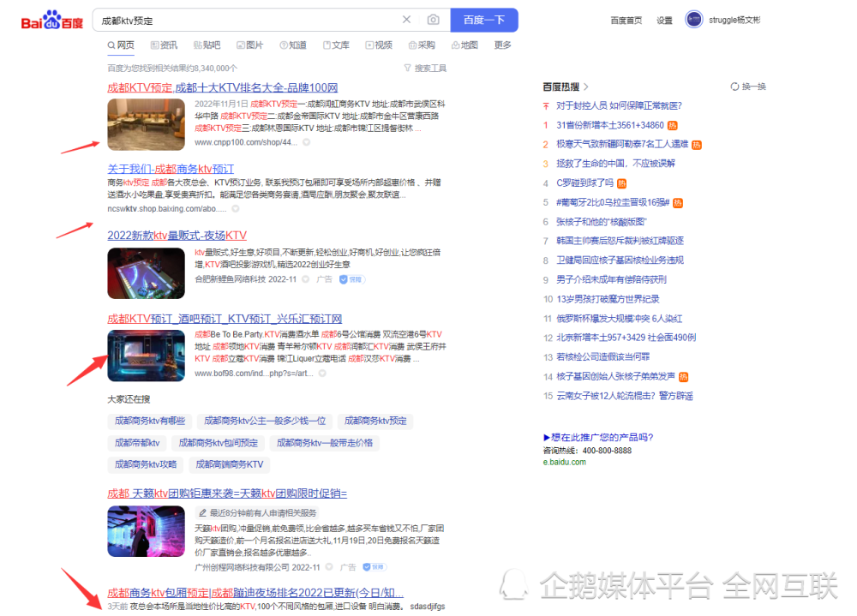Click the 换一换 refresh icon
The image size is (857, 616).
point(734,87)
